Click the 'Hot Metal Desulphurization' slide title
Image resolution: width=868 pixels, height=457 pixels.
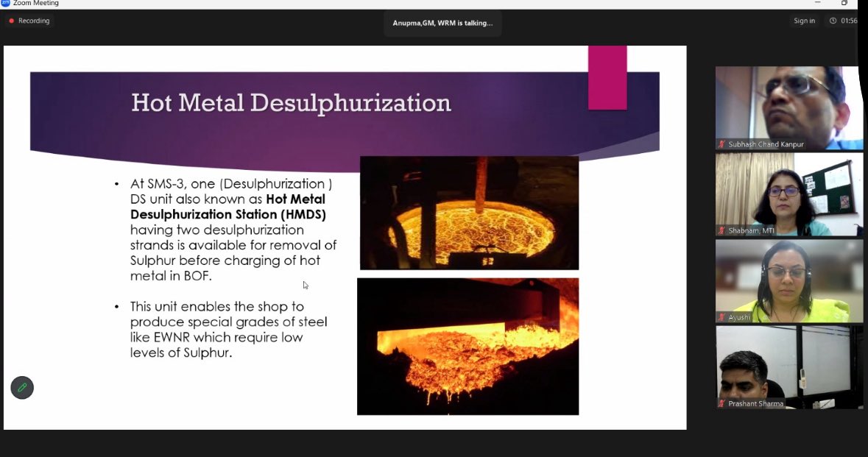point(292,103)
